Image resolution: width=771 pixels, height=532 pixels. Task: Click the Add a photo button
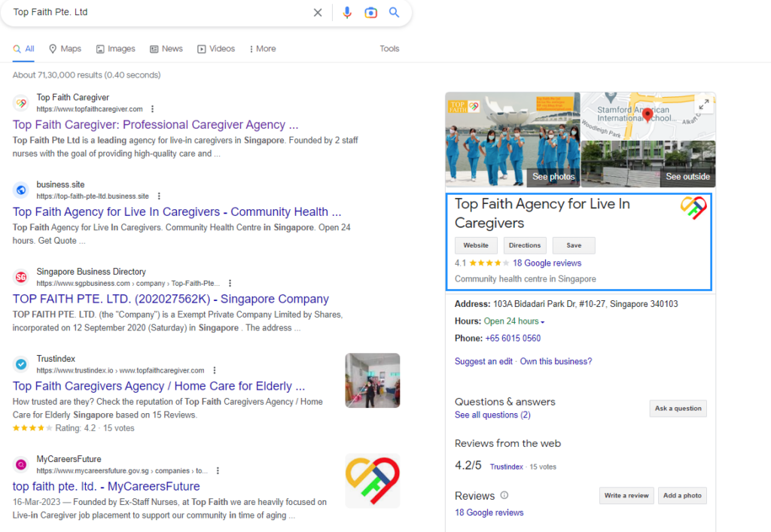[682, 495]
